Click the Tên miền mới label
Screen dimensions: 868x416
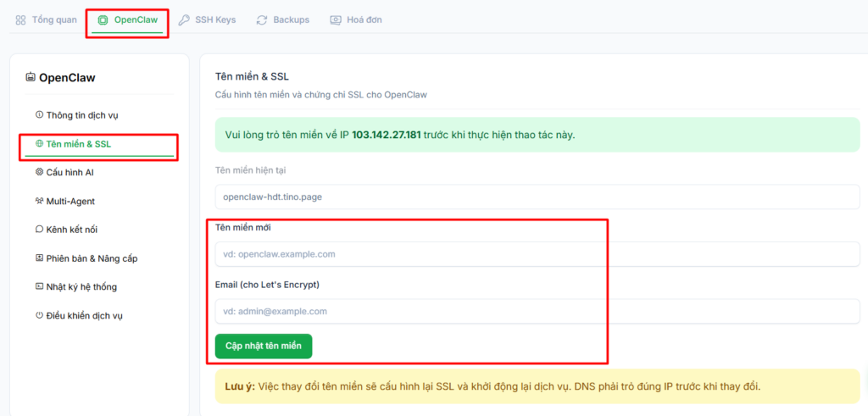(243, 227)
